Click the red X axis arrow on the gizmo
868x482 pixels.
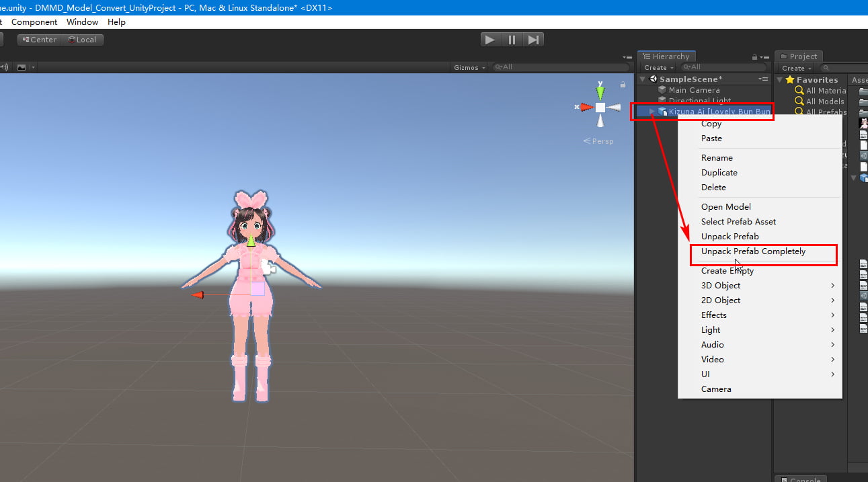[x=584, y=108]
